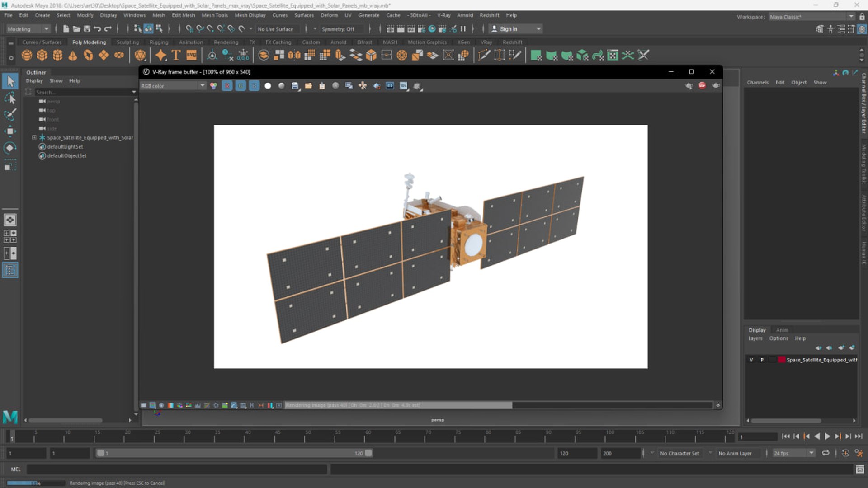Image resolution: width=868 pixels, height=488 pixels.
Task: Switch to the Sculpting shelf tab
Action: coord(127,42)
